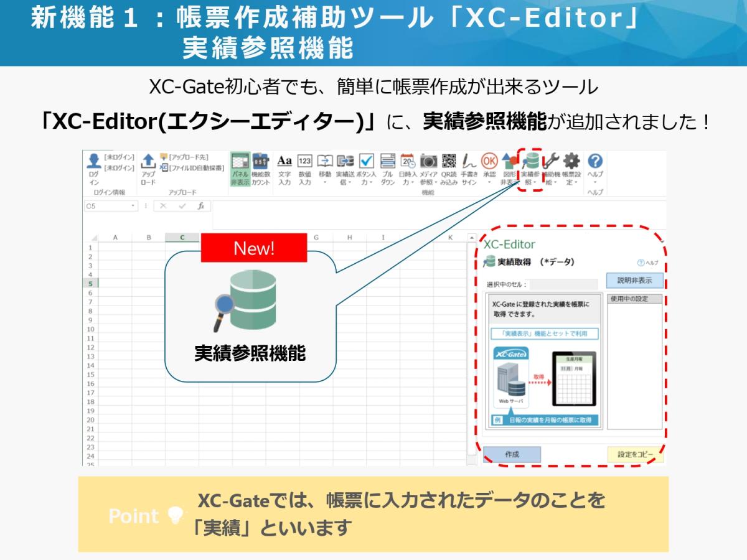Select row 20 header
Image resolution: width=747 pixels, height=560 pixels.
tap(91, 420)
